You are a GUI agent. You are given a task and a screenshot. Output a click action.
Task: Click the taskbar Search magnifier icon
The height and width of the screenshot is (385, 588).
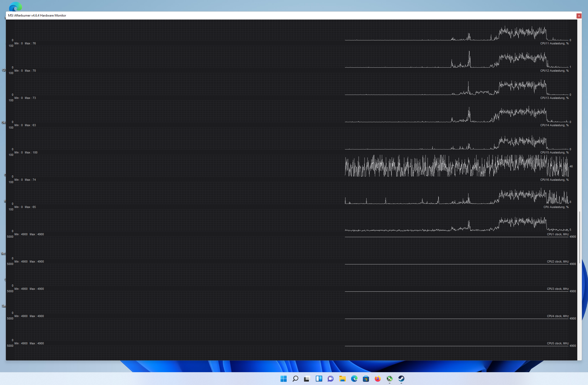(295, 379)
